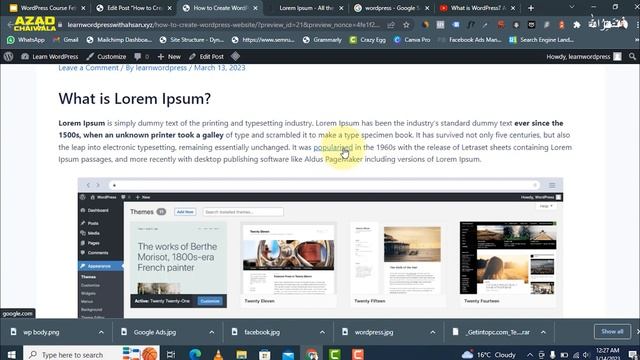The image size is (640, 360).
Task: Click the WordPress themes screenshot image
Action: [x=320, y=248]
